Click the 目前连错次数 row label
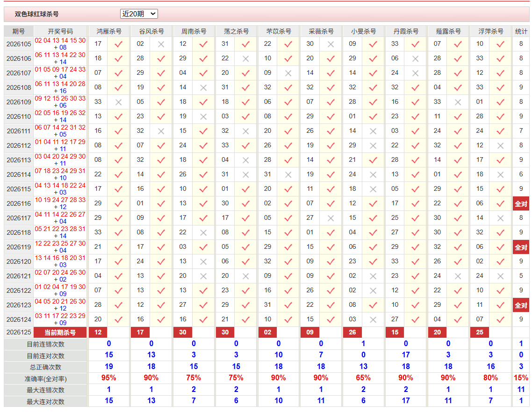Image resolution: width=532 pixels, height=413 pixels. coord(45,344)
